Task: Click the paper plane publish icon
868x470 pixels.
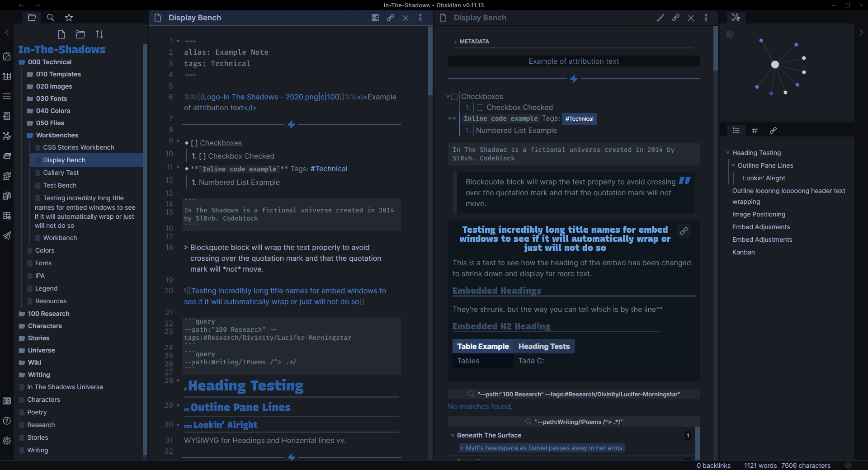Action: (x=7, y=235)
